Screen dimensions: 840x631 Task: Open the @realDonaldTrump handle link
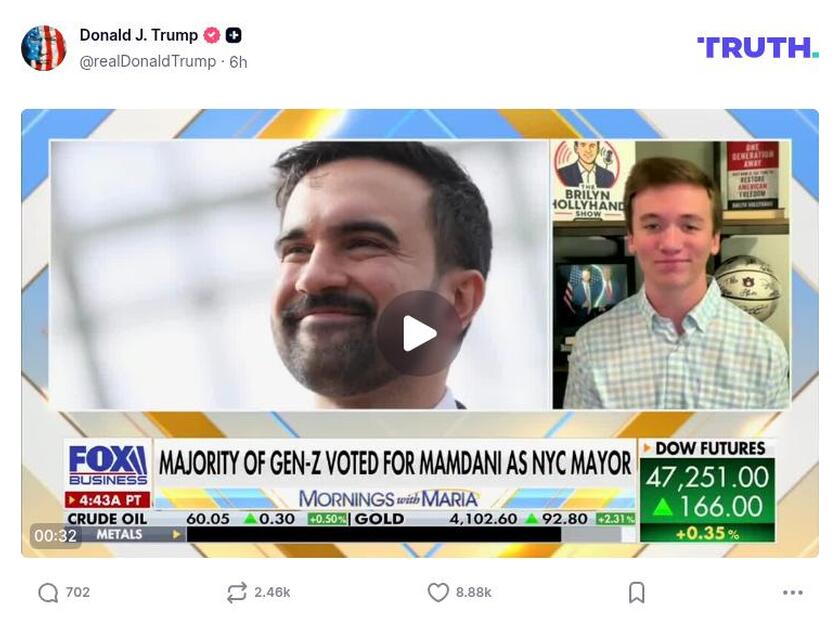click(x=148, y=62)
